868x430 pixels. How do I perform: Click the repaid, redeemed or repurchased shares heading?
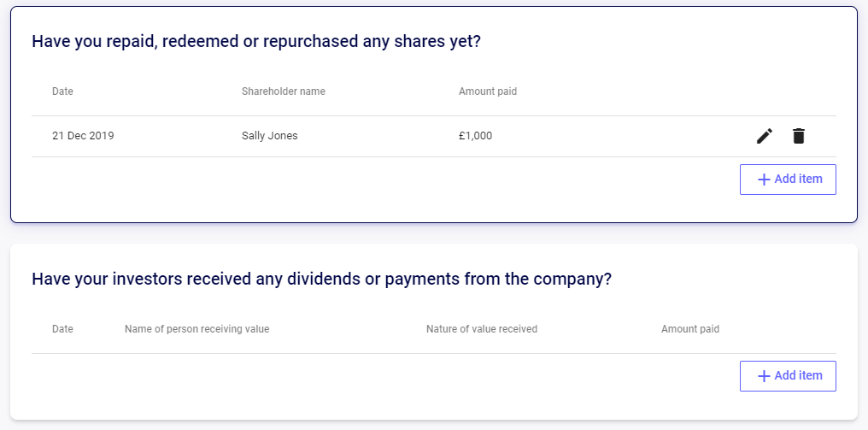(x=256, y=42)
